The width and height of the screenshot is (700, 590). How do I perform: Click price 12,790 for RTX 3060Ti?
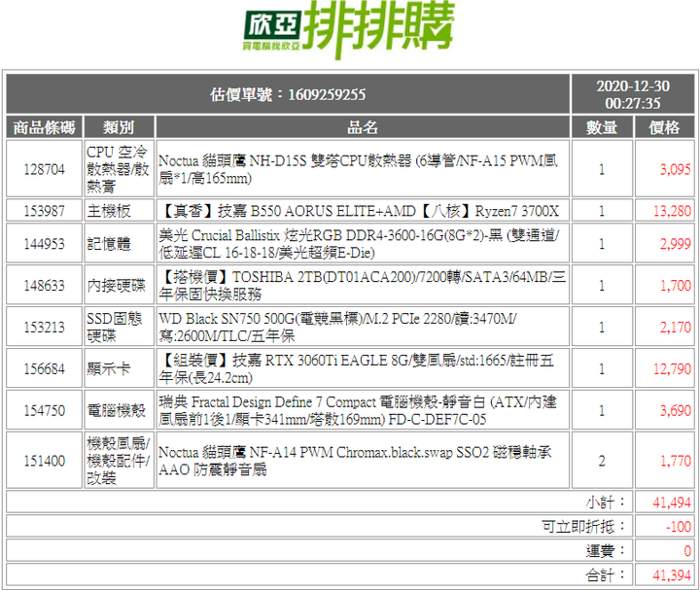coord(664,368)
